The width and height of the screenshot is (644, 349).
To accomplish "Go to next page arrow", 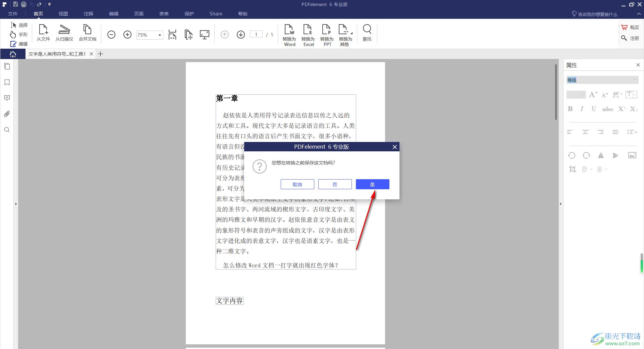I will (241, 35).
